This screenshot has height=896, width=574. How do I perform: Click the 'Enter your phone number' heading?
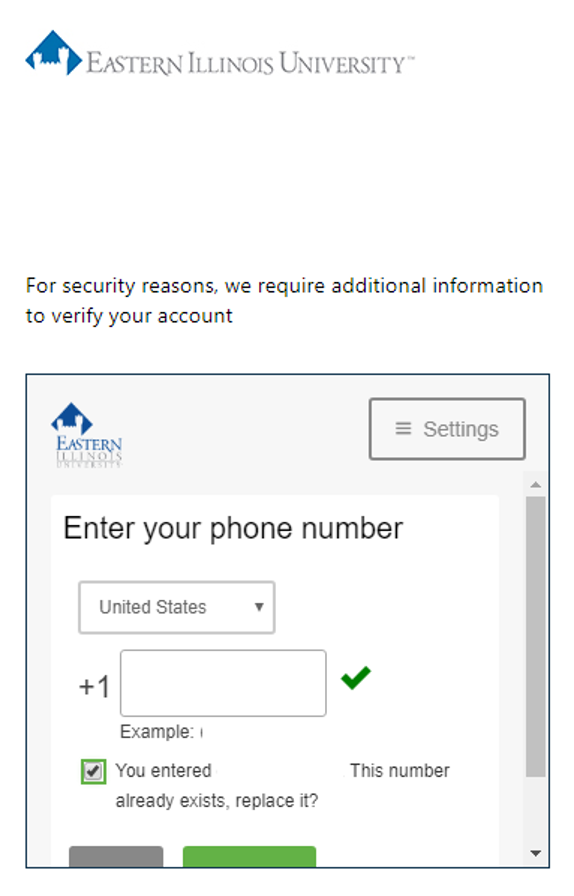point(233,529)
